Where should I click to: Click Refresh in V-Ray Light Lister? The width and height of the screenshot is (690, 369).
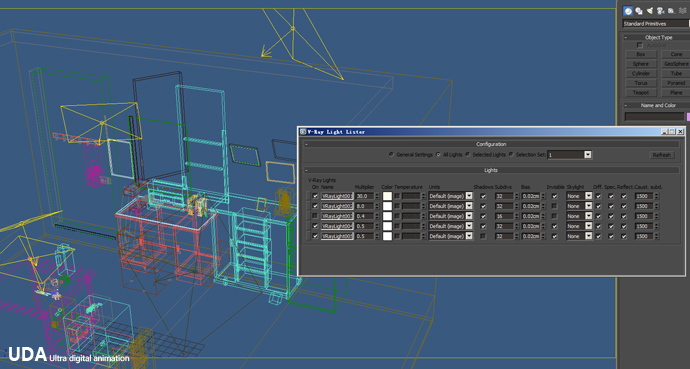(661, 155)
